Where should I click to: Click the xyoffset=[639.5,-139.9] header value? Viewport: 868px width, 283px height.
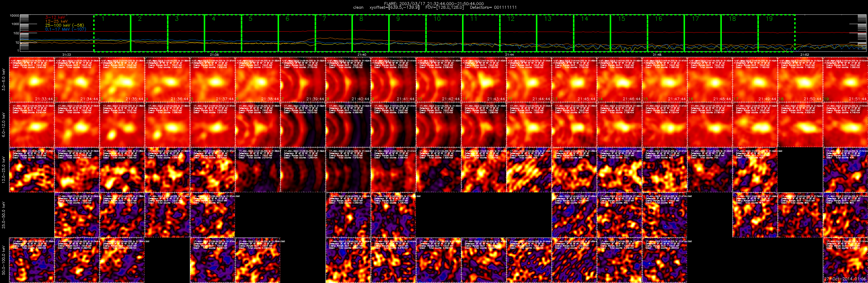tap(395, 8)
